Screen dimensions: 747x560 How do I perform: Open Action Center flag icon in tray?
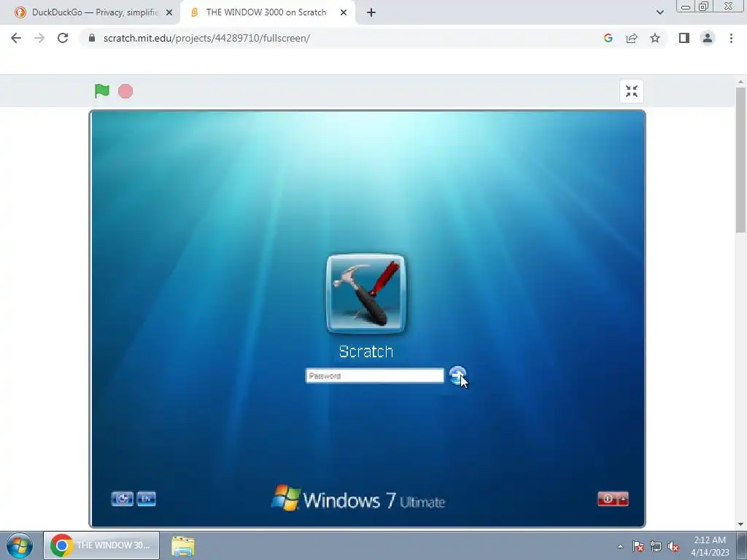[x=638, y=546]
